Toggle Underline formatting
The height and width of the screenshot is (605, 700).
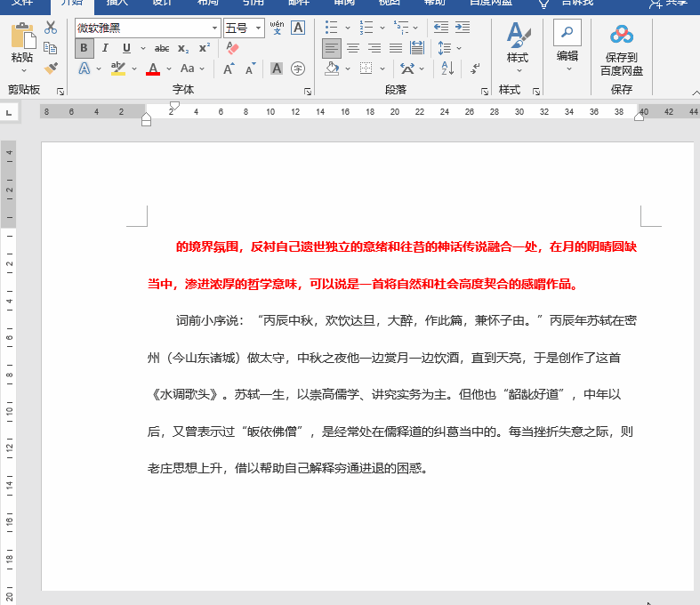(127, 48)
